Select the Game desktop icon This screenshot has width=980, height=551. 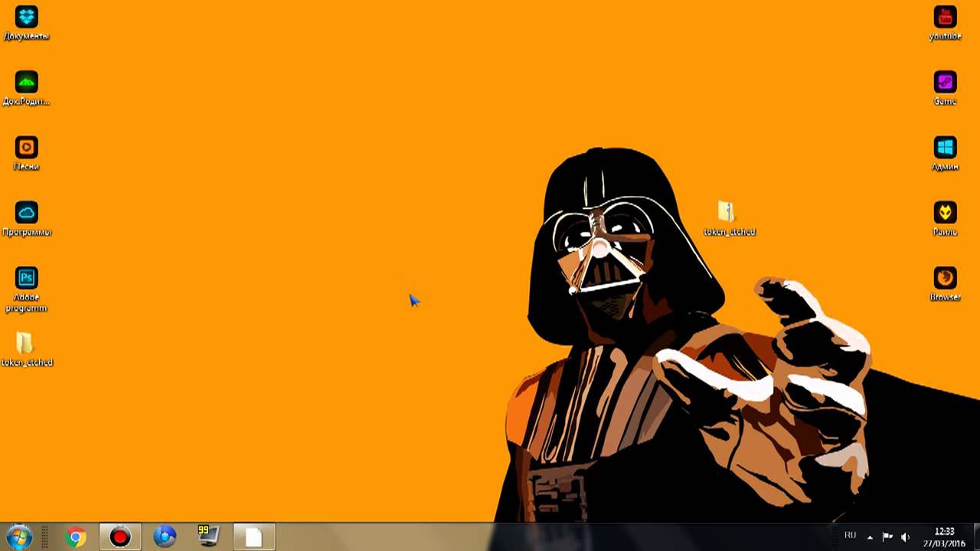(x=945, y=88)
